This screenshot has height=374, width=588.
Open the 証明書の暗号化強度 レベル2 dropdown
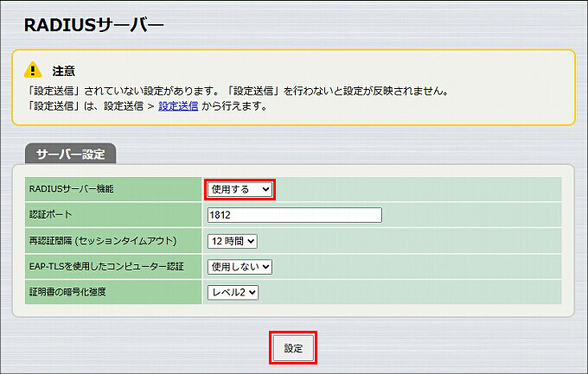coord(233,292)
